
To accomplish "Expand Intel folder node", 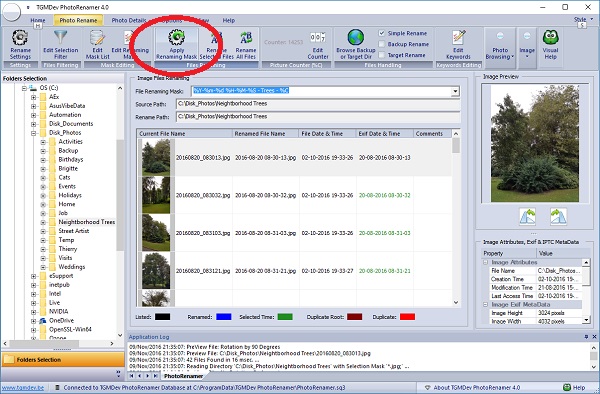I will (34, 294).
